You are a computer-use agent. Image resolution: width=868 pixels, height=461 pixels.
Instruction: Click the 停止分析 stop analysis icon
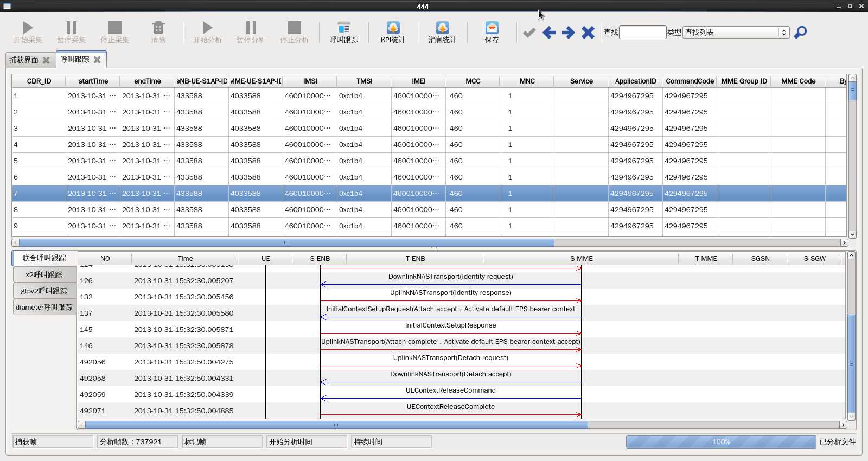pos(294,28)
